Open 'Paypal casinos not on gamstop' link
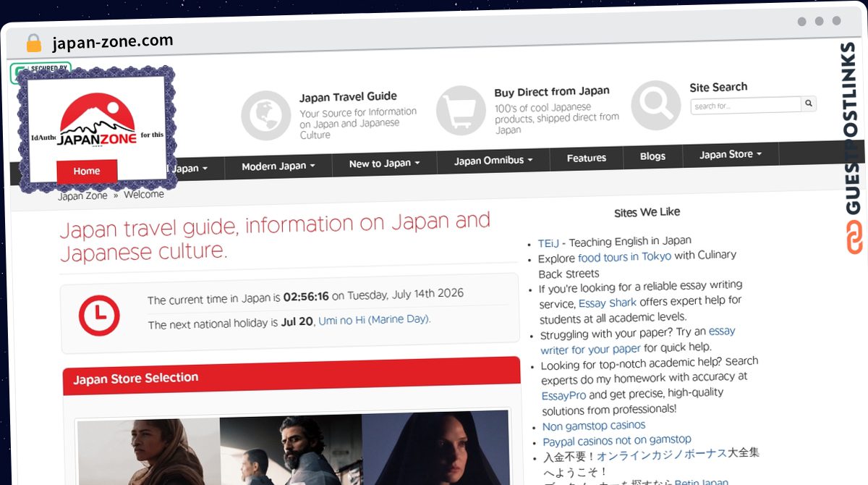Image resolution: width=868 pixels, height=485 pixels. (617, 440)
